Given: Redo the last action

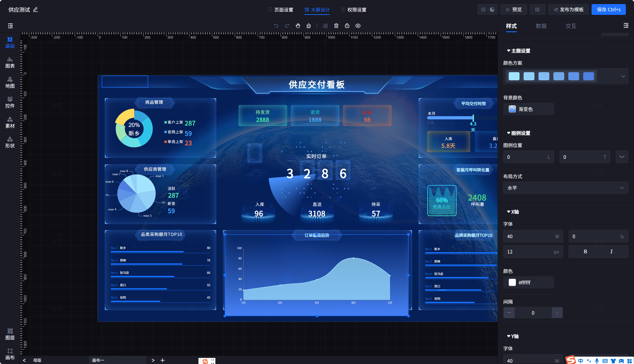Looking at the screenshot, I should coord(287,26).
